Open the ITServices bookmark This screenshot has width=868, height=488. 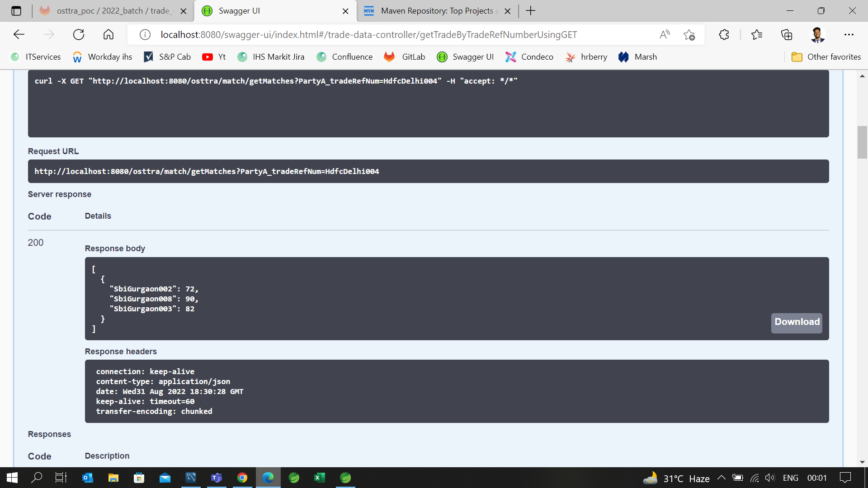pos(36,57)
